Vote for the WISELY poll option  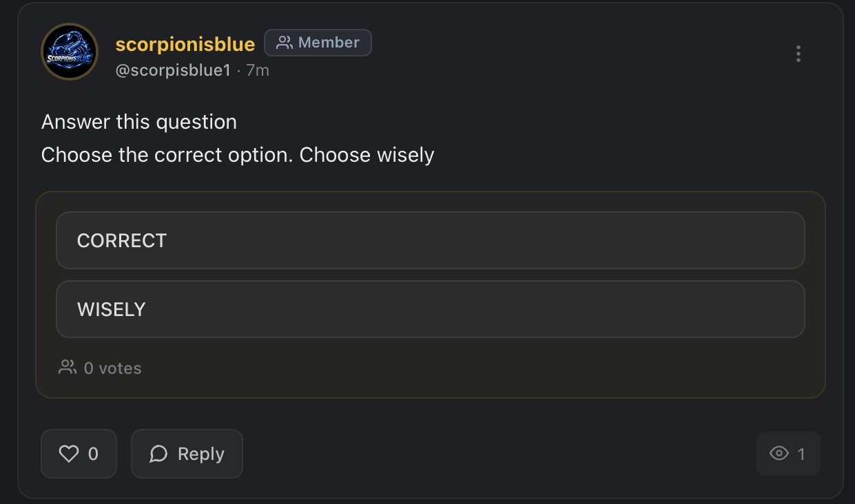coord(430,309)
